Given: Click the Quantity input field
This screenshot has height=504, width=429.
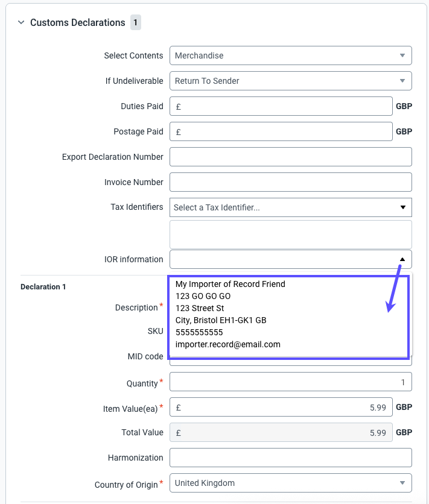Looking at the screenshot, I should [290, 382].
